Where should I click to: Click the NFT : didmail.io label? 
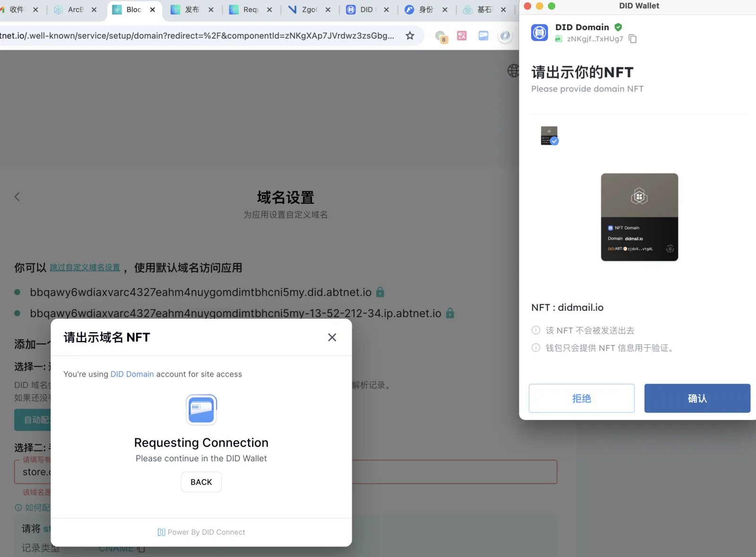(x=567, y=307)
